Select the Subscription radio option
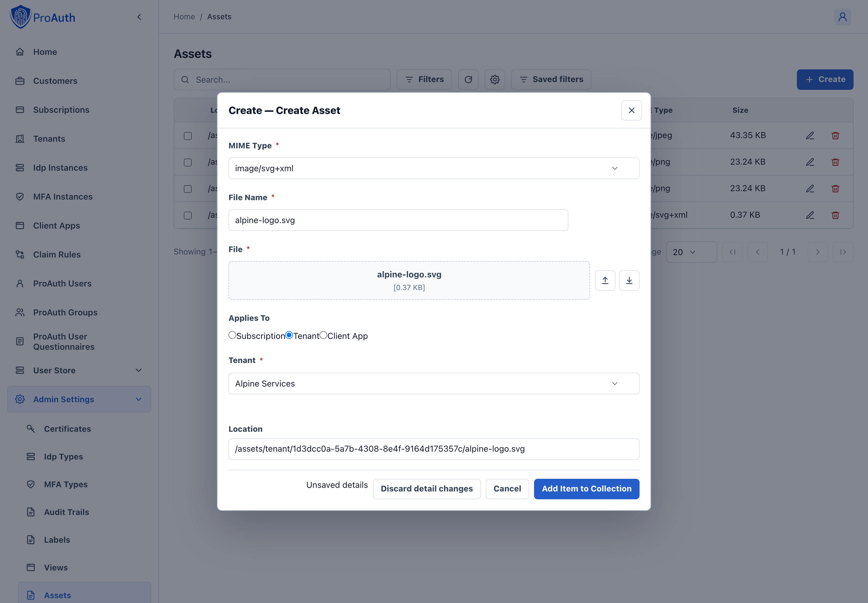Image resolution: width=868 pixels, height=603 pixels. pos(232,335)
